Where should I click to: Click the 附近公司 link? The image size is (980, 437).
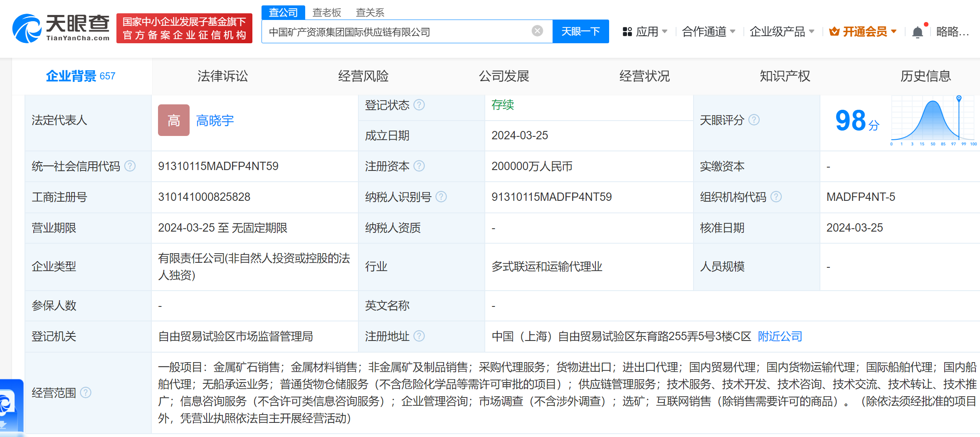coord(780,336)
